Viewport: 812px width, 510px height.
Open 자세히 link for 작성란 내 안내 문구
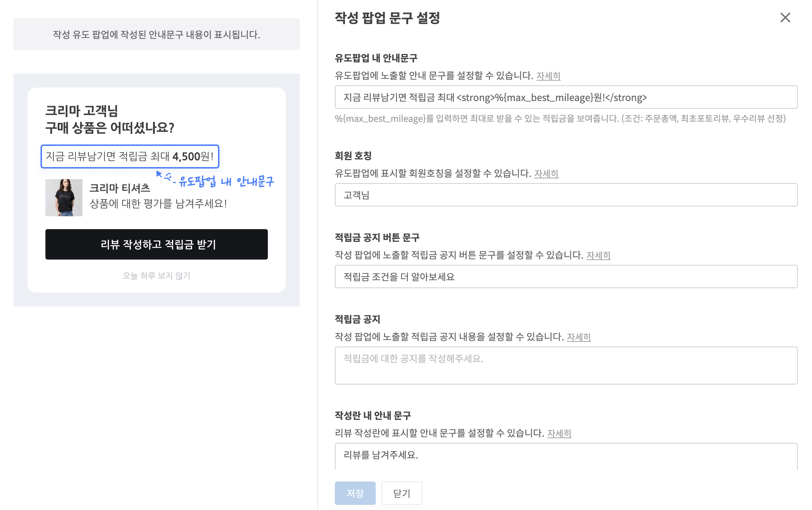[559, 433]
